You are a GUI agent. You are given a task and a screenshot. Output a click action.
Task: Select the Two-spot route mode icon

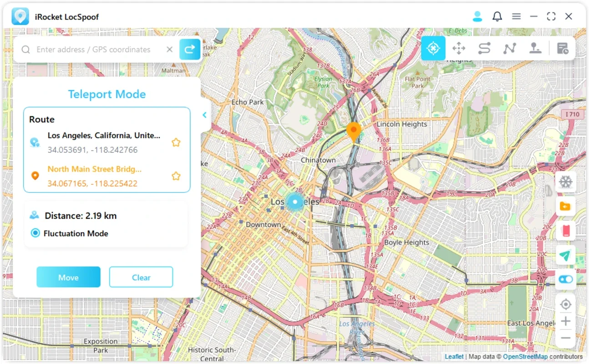[x=484, y=48]
